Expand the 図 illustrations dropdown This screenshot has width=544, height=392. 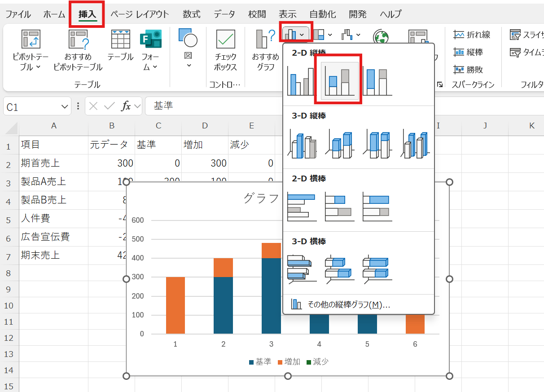coord(188,66)
